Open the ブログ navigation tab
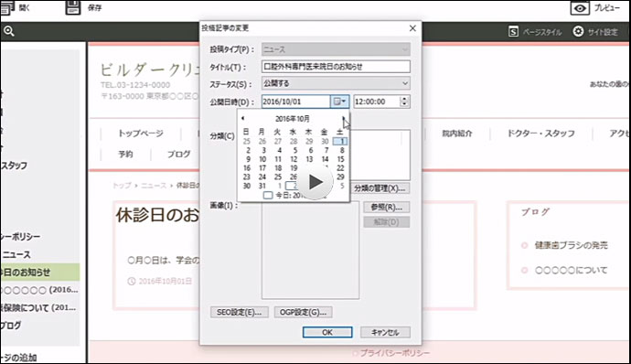This screenshot has height=364, width=631. pos(178,155)
